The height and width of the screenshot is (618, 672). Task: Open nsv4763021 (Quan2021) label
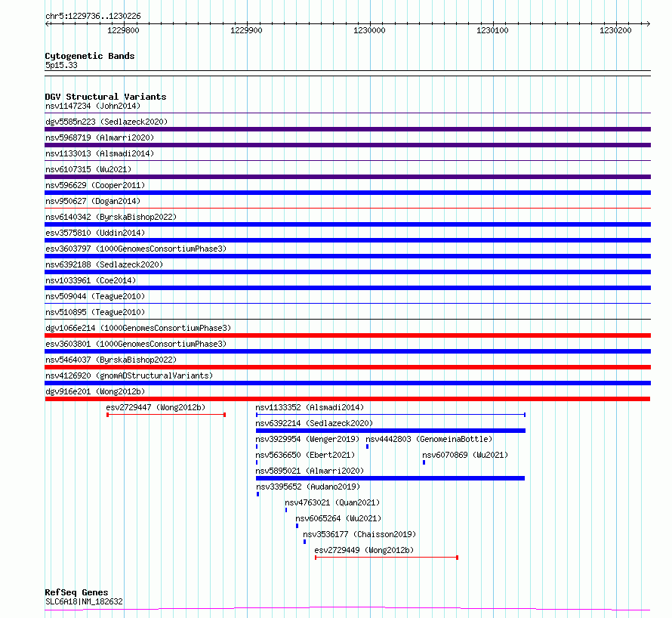[x=332, y=502]
